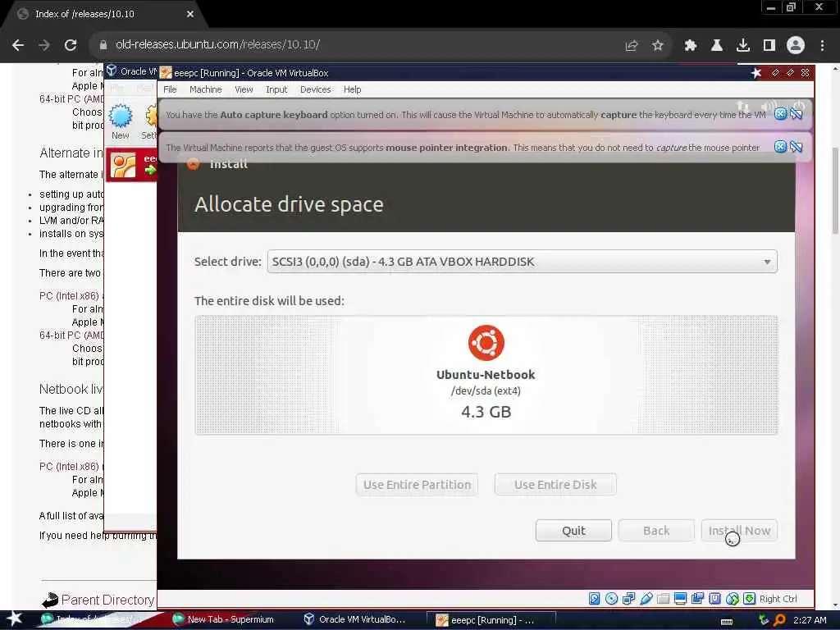Click the display monitor indicator in VirtualBox status bar
The width and height of the screenshot is (840, 630).
pos(680,598)
